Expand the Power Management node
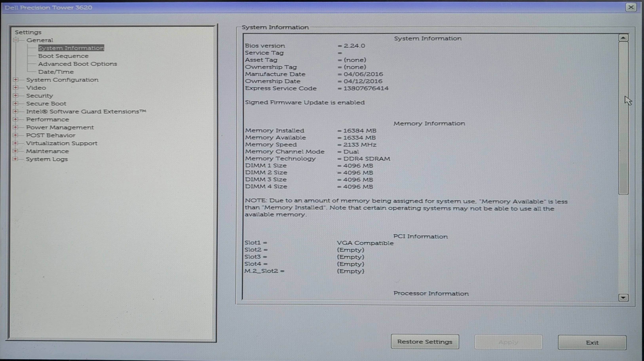Screen dimensions: 644x361 tap(15, 127)
